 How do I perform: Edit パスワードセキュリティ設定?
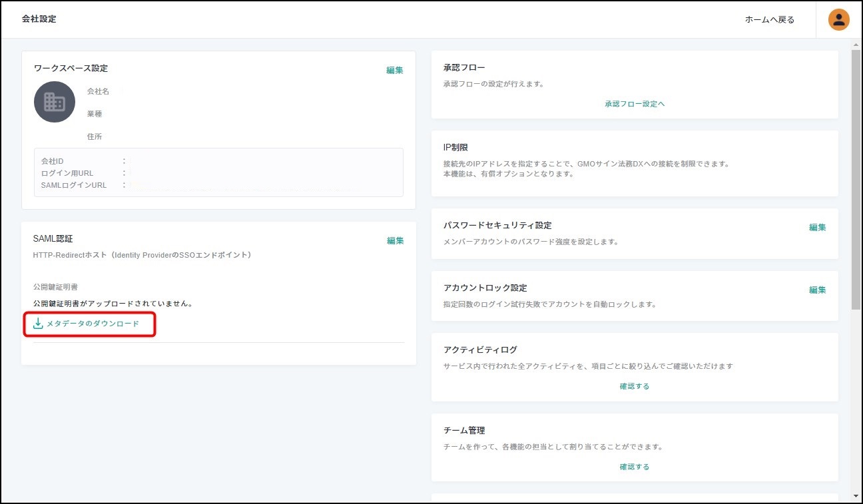pos(817,228)
